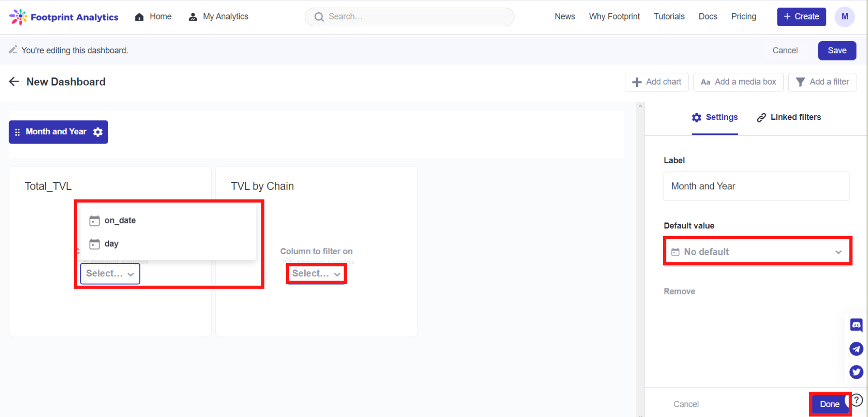This screenshot has width=868, height=417.
Task: Open the Total_TVL column Select dropdown
Action: pyautogui.click(x=110, y=274)
